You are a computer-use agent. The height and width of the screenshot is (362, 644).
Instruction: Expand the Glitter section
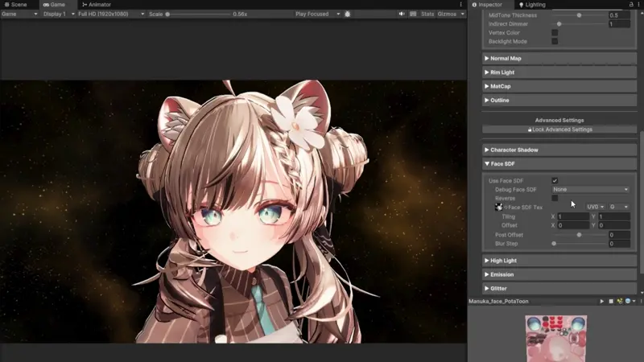(559, 289)
